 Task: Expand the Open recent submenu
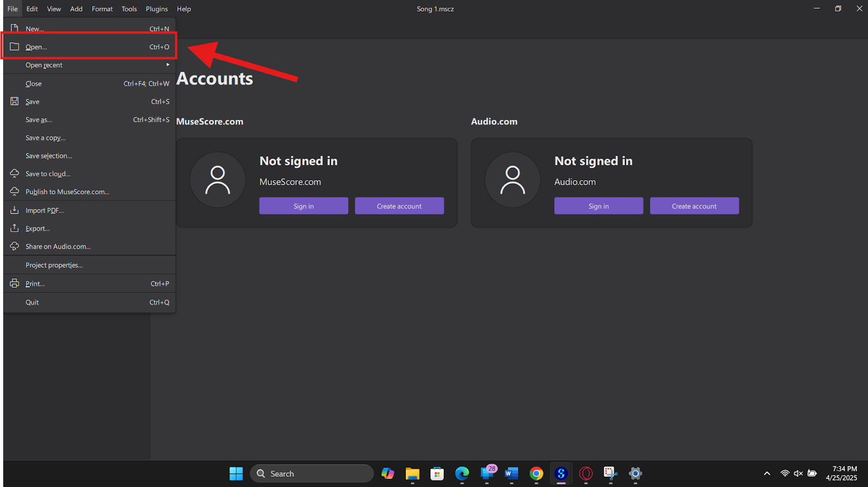[x=90, y=65]
